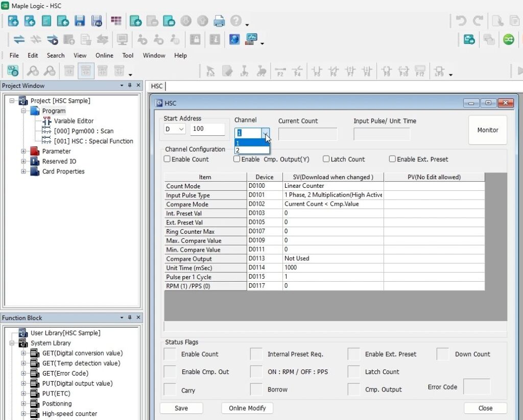Image resolution: width=523 pixels, height=420 pixels.
Task: Click the Compare Mode value cell
Action: pyautogui.click(x=333, y=204)
